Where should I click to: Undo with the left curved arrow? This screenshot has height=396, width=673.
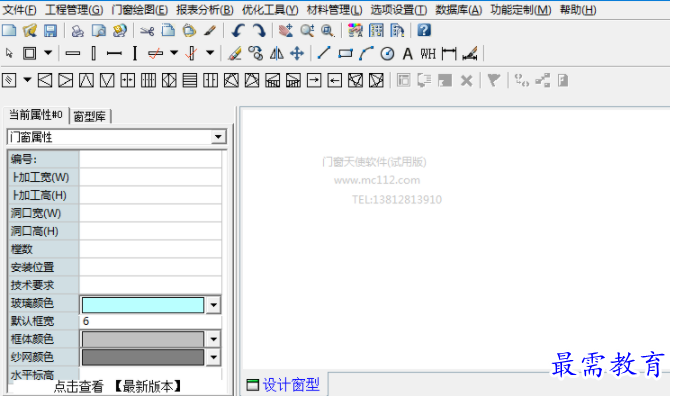[x=237, y=30]
